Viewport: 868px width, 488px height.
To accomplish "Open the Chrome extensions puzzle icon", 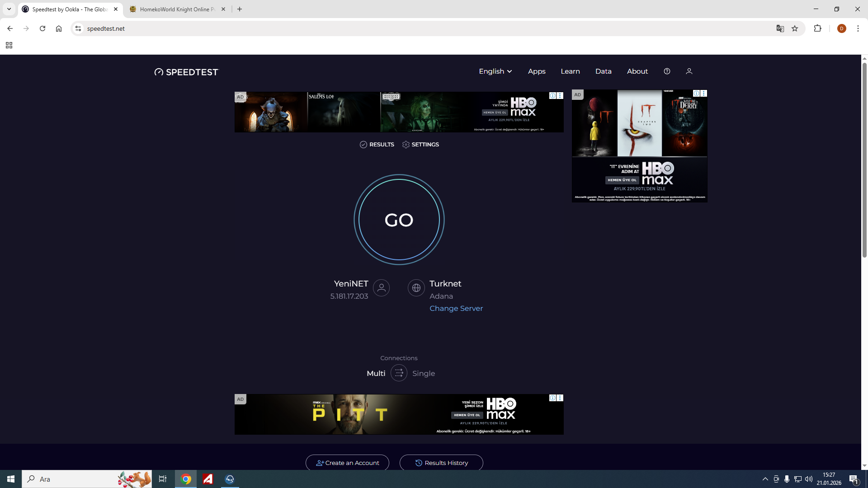I will [817, 28].
